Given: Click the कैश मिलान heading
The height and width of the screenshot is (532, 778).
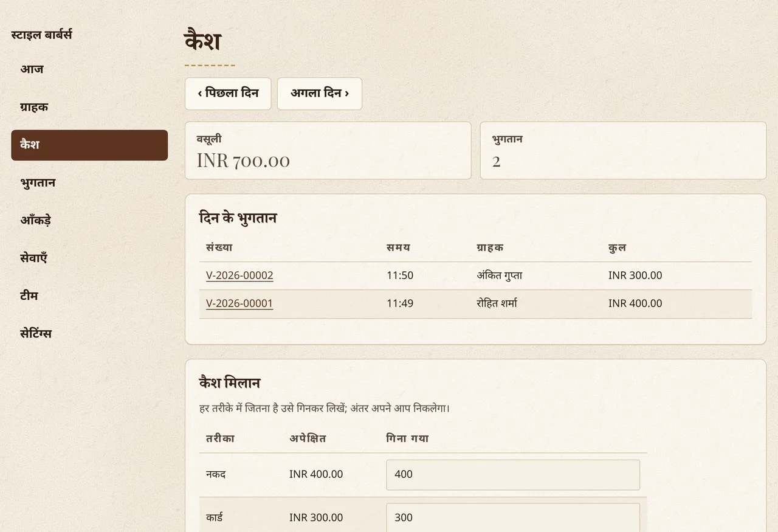Looking at the screenshot, I should (230, 383).
